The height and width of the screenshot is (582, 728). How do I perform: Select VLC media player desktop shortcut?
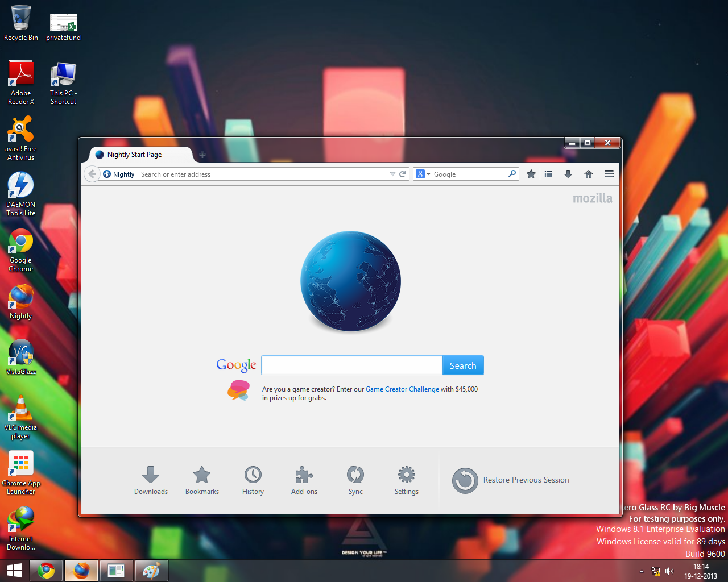(21, 418)
